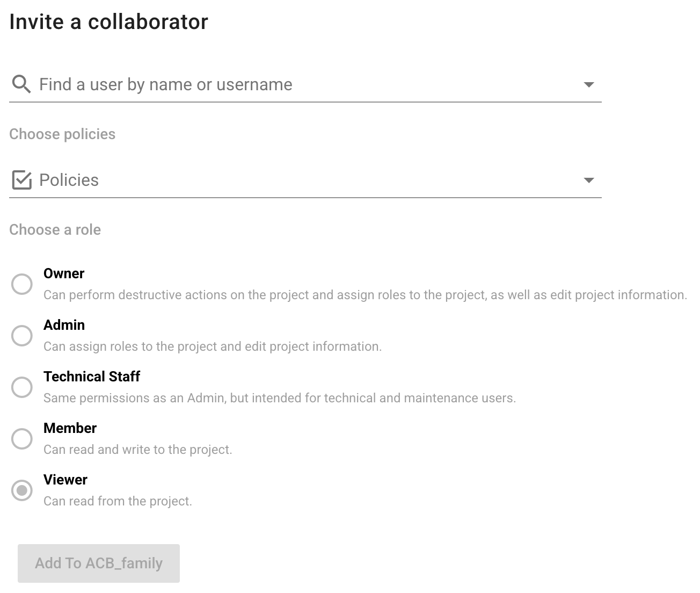Click the 'Choose policies' label
This screenshot has height=593, width=700.
click(x=62, y=134)
